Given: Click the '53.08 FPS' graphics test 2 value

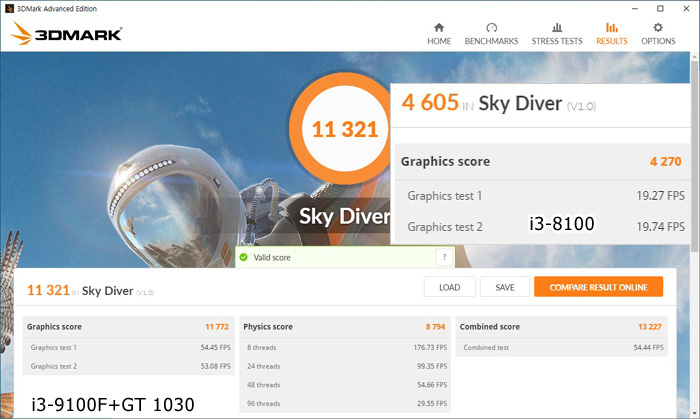Looking at the screenshot, I should (216, 366).
